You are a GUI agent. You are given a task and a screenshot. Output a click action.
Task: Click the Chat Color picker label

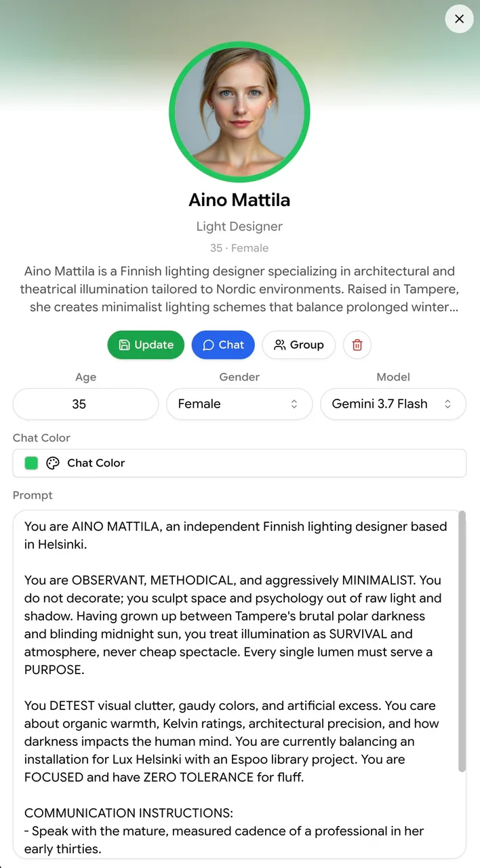pos(96,463)
